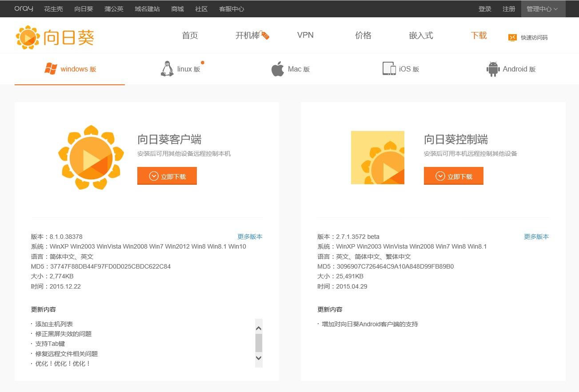Click the size text 2,774KB
The height and width of the screenshot is (392, 579).
click(x=62, y=276)
